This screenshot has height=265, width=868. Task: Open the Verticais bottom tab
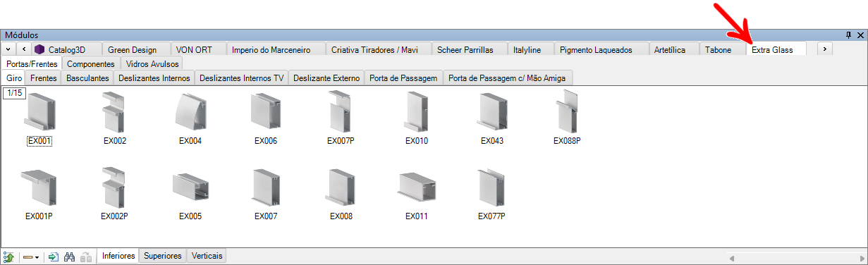pyautogui.click(x=206, y=256)
